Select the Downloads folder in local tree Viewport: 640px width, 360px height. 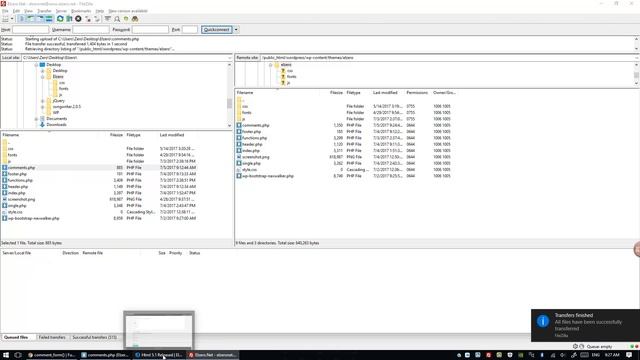[56, 125]
